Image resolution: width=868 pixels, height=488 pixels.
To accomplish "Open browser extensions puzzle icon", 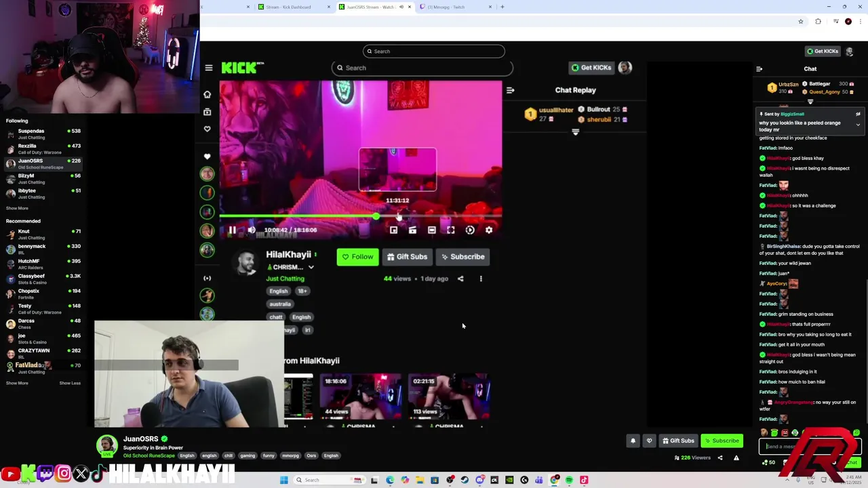I will (x=818, y=22).
